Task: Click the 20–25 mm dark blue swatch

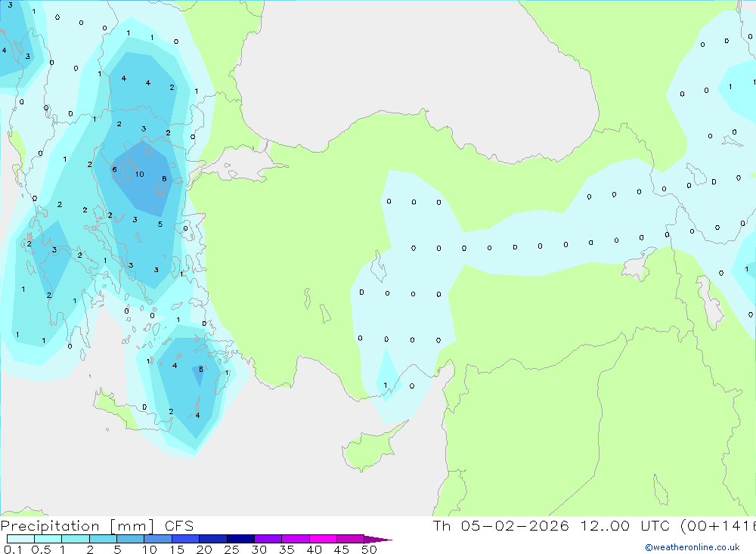Action: click(x=212, y=539)
